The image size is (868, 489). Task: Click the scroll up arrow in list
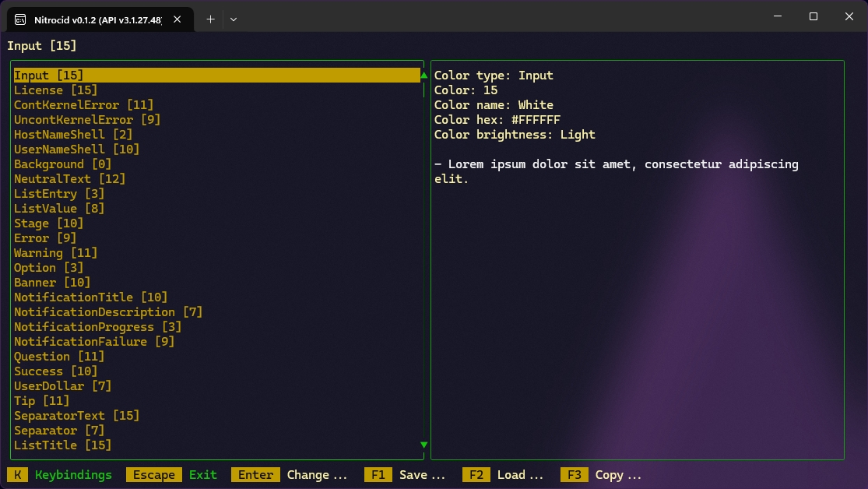pos(424,76)
